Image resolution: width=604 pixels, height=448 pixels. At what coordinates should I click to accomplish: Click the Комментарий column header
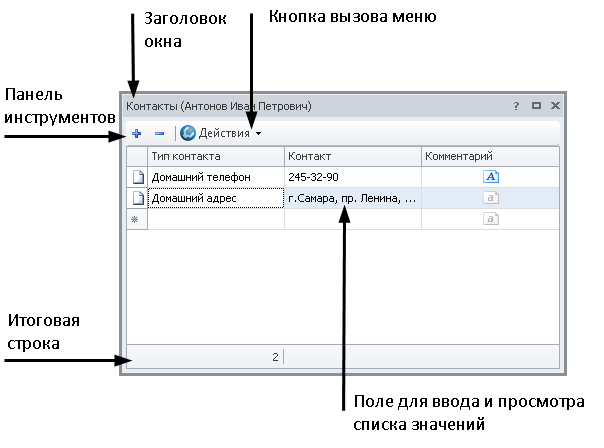click(x=490, y=156)
